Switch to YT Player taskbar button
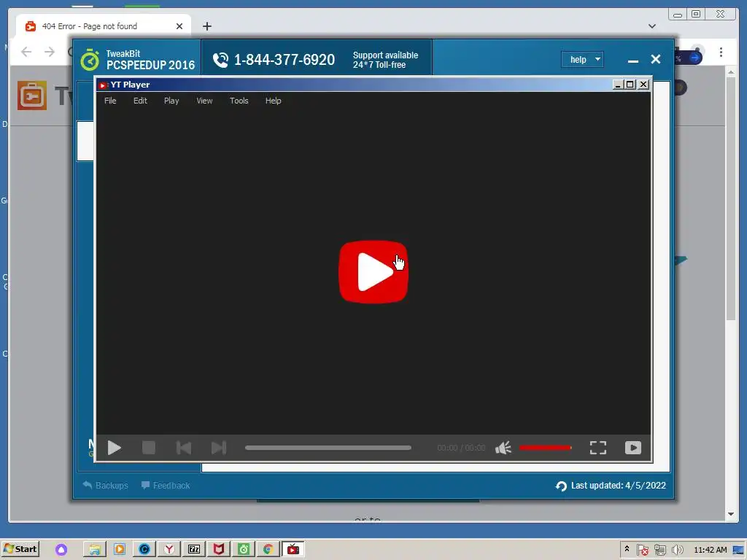 pos(293,550)
